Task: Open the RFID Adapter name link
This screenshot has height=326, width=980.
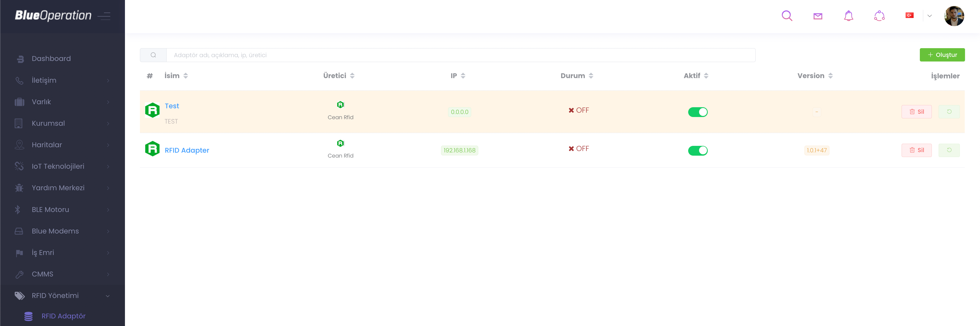Action: [187, 150]
